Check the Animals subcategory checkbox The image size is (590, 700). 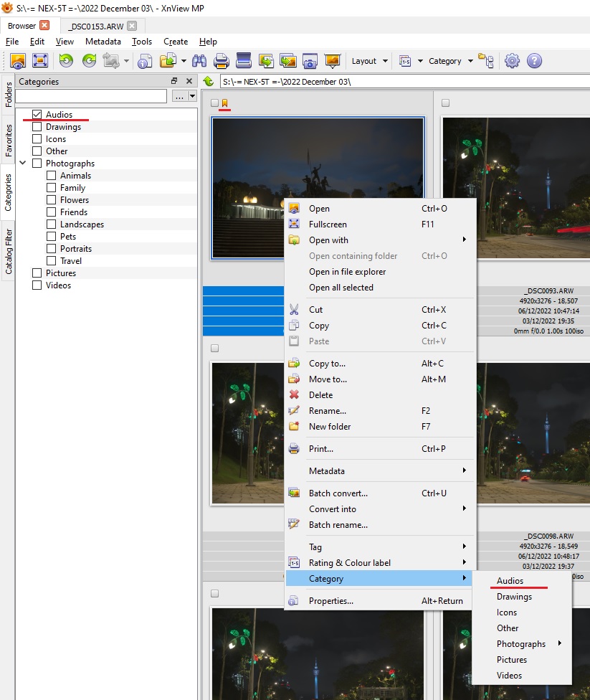(x=52, y=176)
